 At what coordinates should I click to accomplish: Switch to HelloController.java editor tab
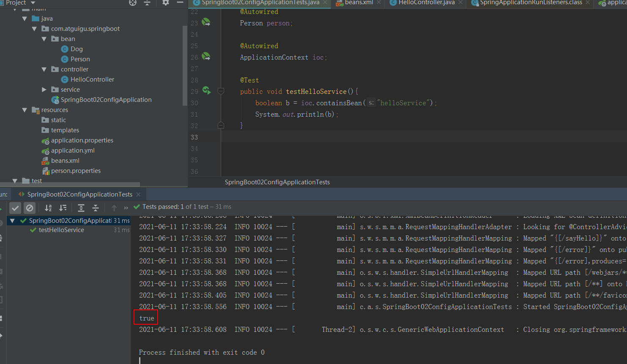427,3
